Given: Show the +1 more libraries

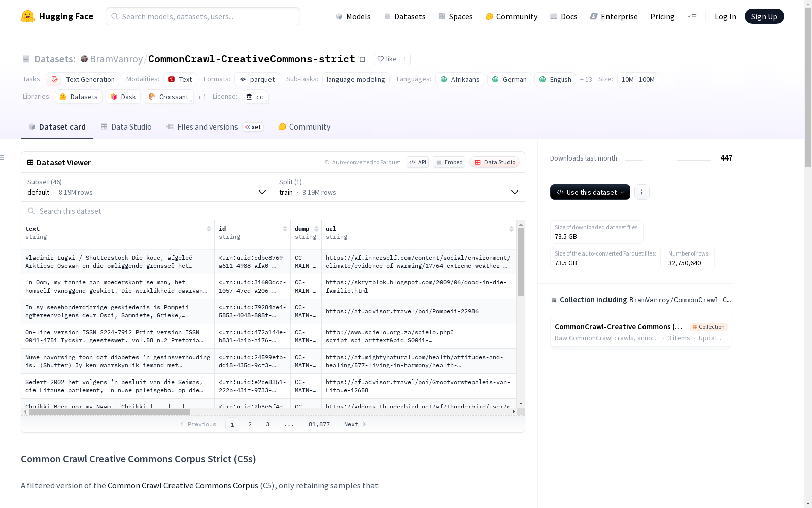Looking at the screenshot, I should [x=202, y=97].
